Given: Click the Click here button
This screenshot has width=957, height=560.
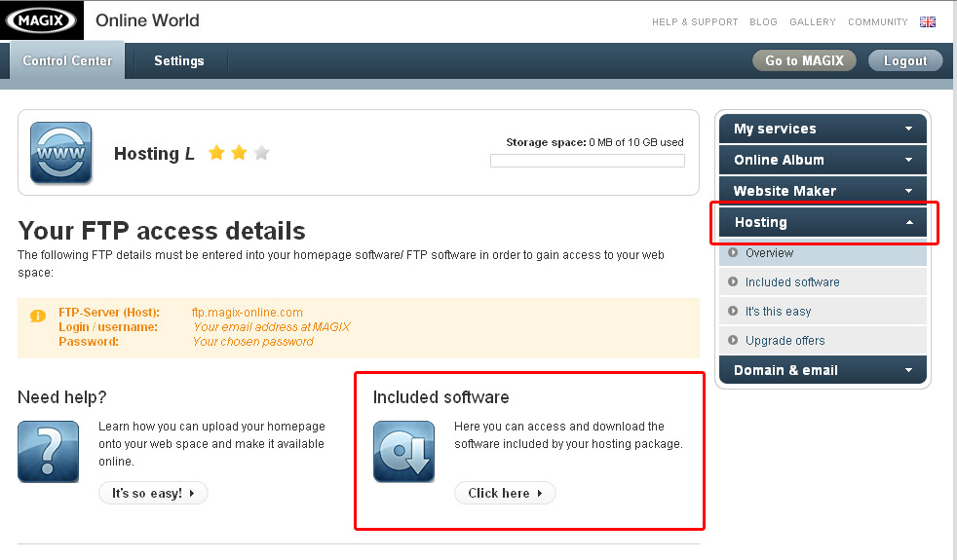Looking at the screenshot, I should pos(505,493).
